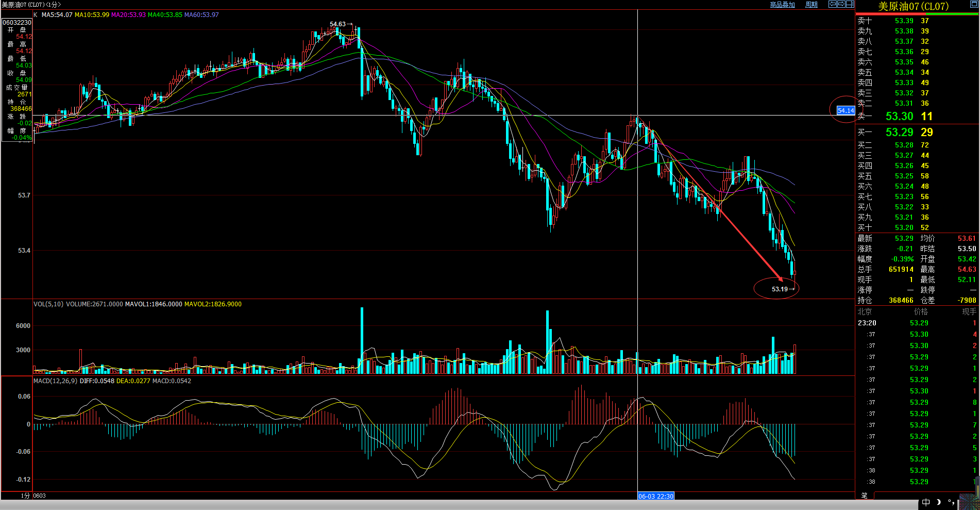Click the 价格 column header in tick list
This screenshot has width=980, height=510.
[921, 312]
